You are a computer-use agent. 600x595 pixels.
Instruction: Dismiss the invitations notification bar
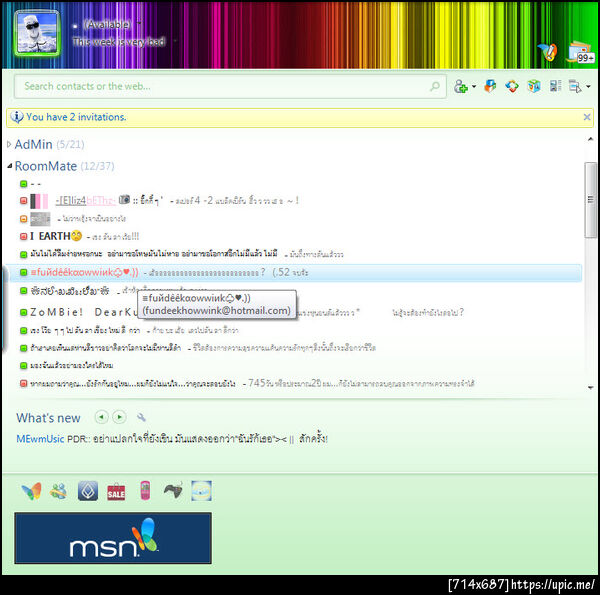click(x=587, y=117)
